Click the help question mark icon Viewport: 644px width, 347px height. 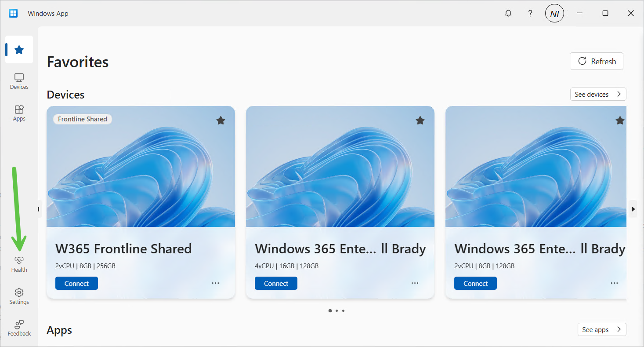(x=530, y=14)
